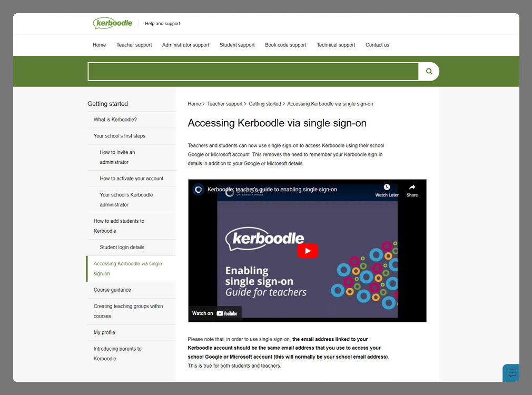Open 'What is Kerboodle?' sidebar link
532x395 pixels.
coord(115,120)
